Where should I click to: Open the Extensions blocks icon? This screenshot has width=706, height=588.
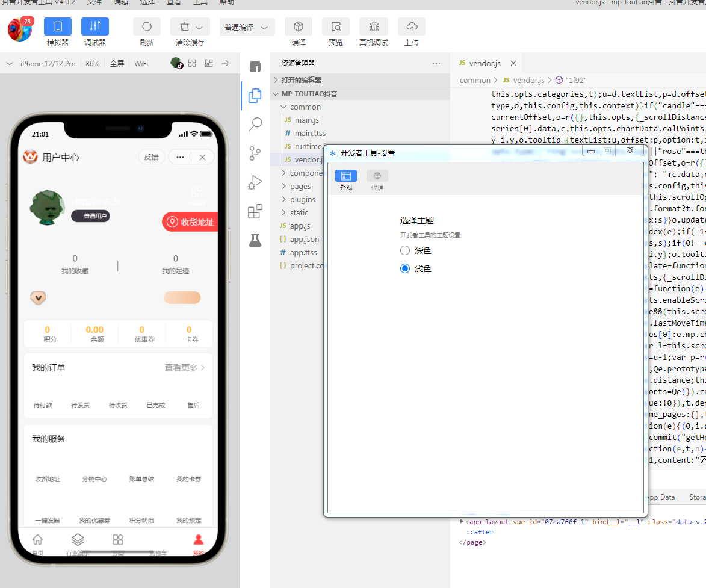pyautogui.click(x=255, y=211)
